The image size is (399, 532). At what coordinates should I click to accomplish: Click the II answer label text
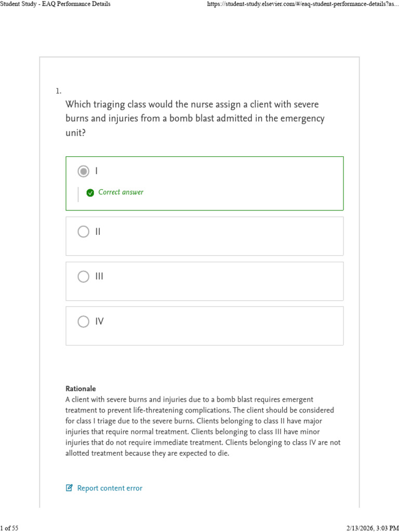click(x=98, y=232)
